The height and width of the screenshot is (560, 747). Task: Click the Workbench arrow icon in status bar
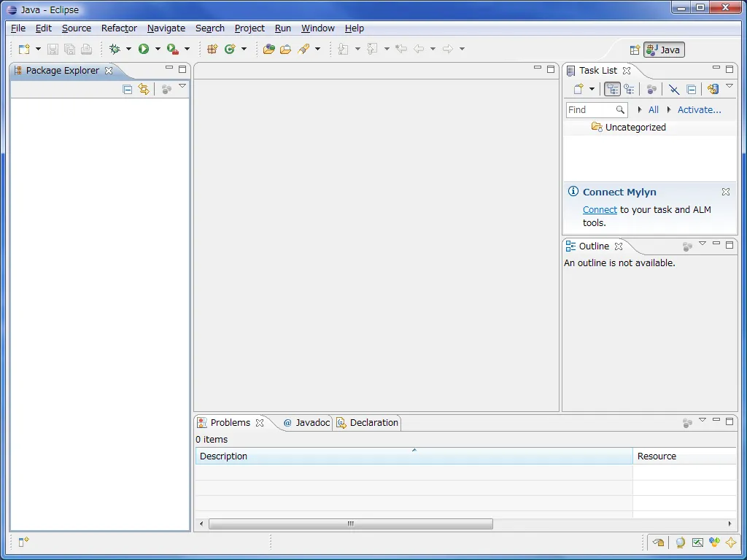click(659, 542)
